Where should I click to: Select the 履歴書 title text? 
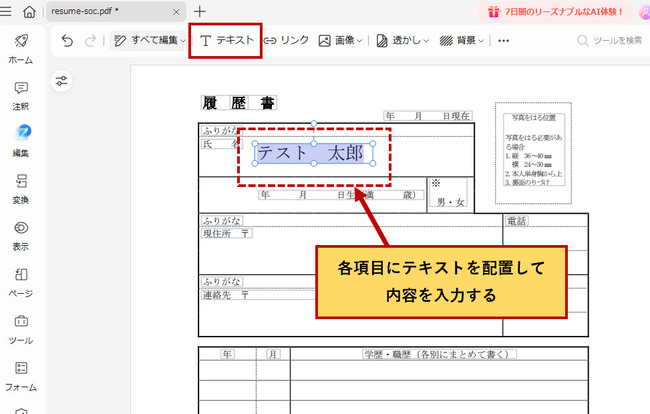coord(239,102)
